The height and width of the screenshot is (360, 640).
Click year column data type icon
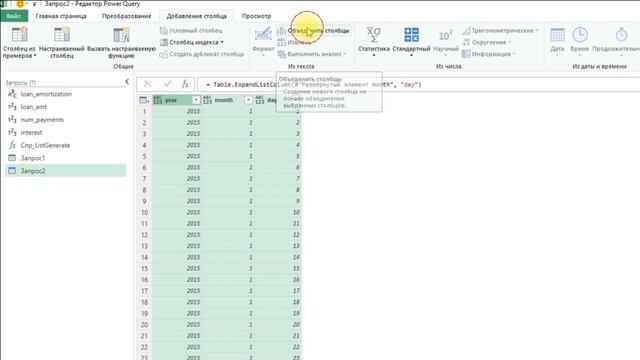click(158, 100)
